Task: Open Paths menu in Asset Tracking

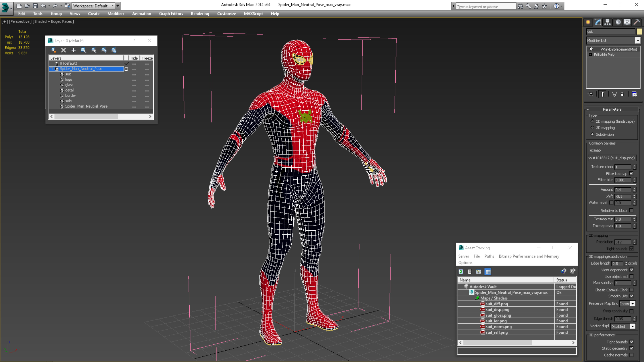Action: point(489,256)
